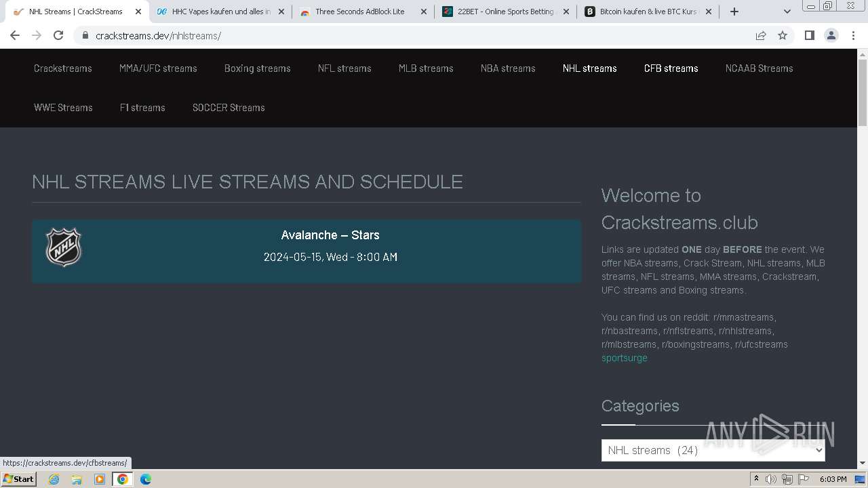The image size is (868, 488).
Task: Close the Three Seconds AdBlock Lite tab
Action: click(x=424, y=12)
